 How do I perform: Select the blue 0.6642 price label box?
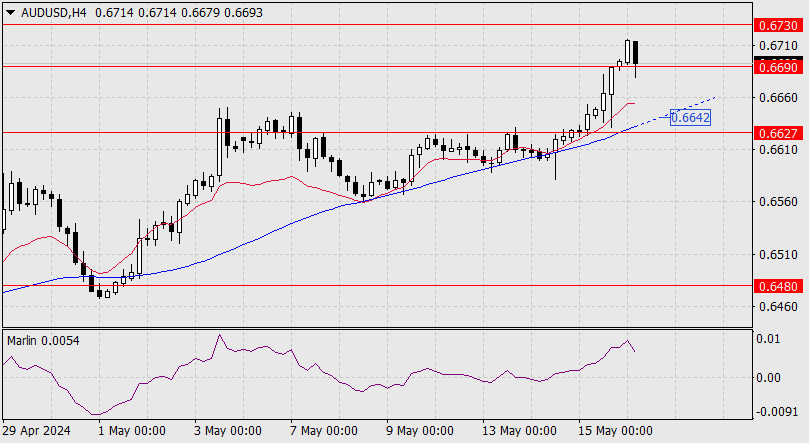coord(690,118)
